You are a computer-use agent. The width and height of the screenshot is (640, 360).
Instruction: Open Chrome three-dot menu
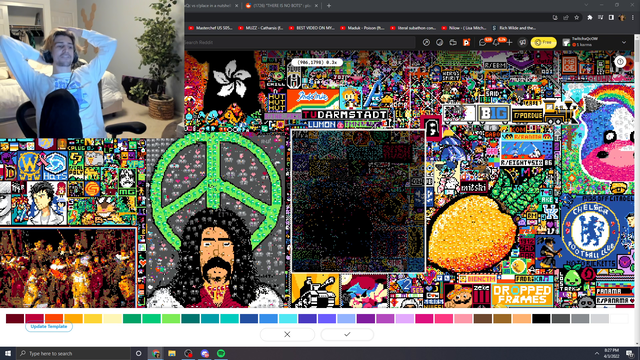pyautogui.click(x=633, y=18)
